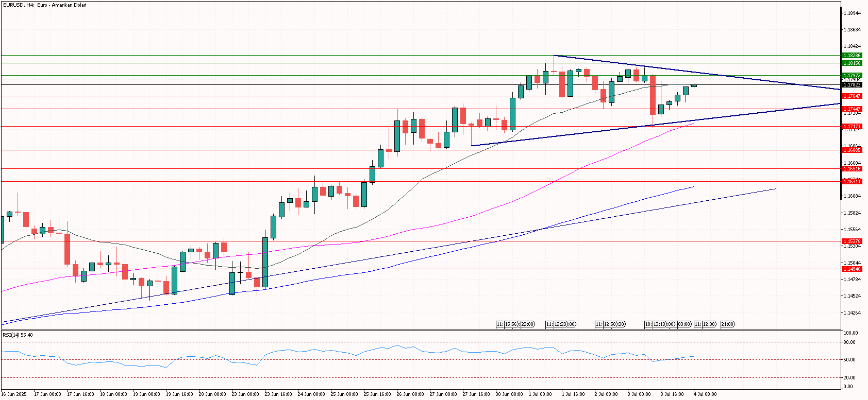Click the 03:00 event marker flag
Screen dimensions: 868x400
tap(685, 324)
